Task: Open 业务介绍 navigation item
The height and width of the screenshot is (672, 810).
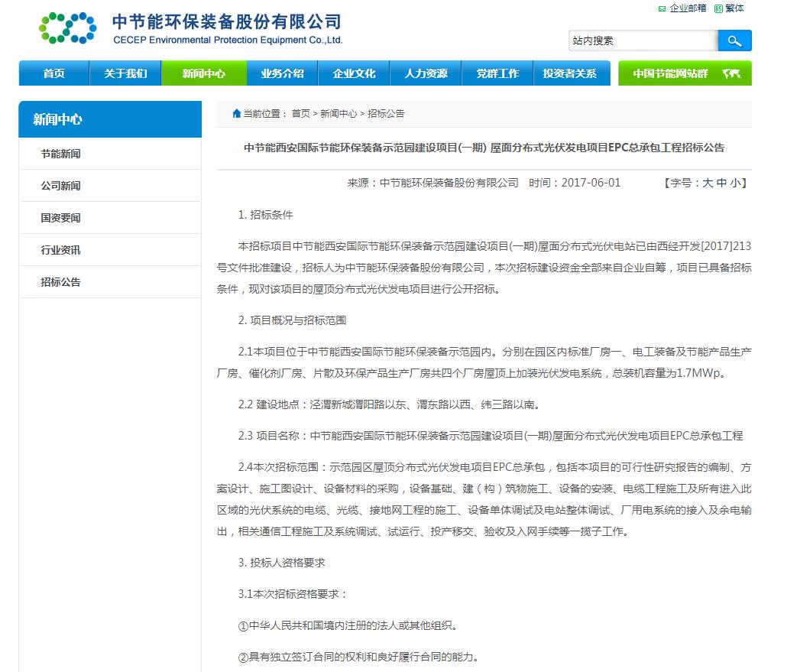Action: (282, 73)
